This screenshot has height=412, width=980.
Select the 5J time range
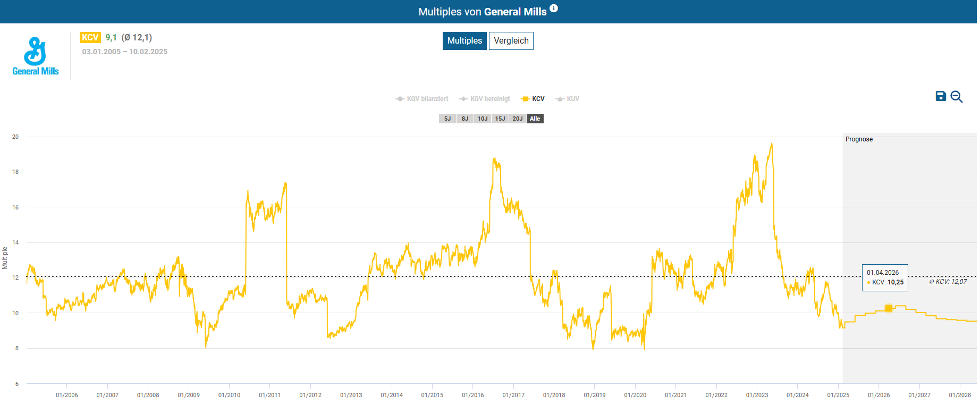(447, 119)
